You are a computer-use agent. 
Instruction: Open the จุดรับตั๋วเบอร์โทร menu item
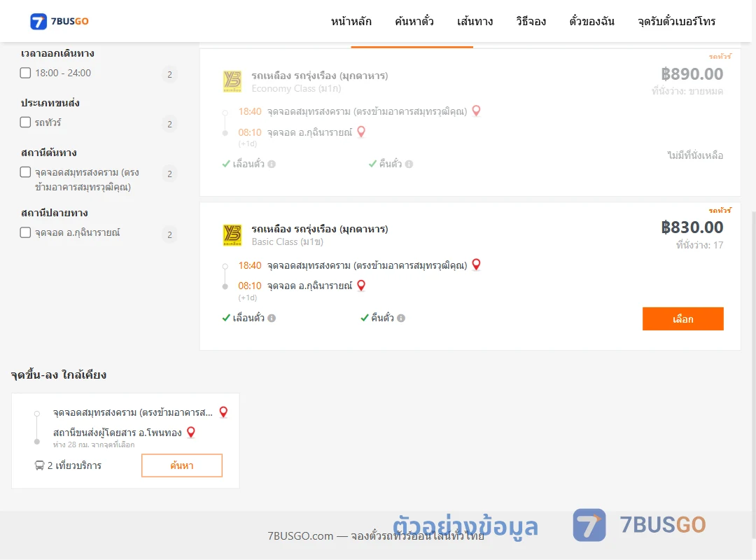(x=676, y=21)
